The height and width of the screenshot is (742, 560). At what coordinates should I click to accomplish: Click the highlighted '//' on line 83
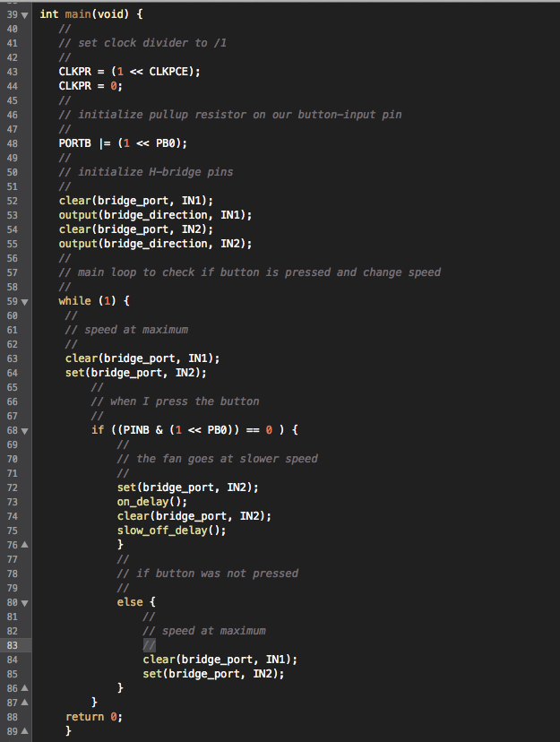[149, 645]
